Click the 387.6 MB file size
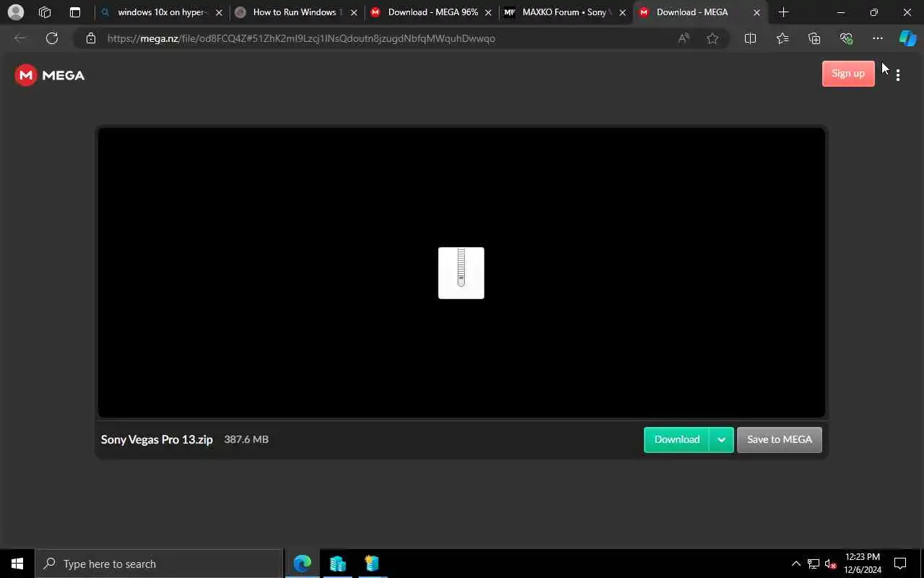Screen dimensions: 924x578 [x=246, y=439]
